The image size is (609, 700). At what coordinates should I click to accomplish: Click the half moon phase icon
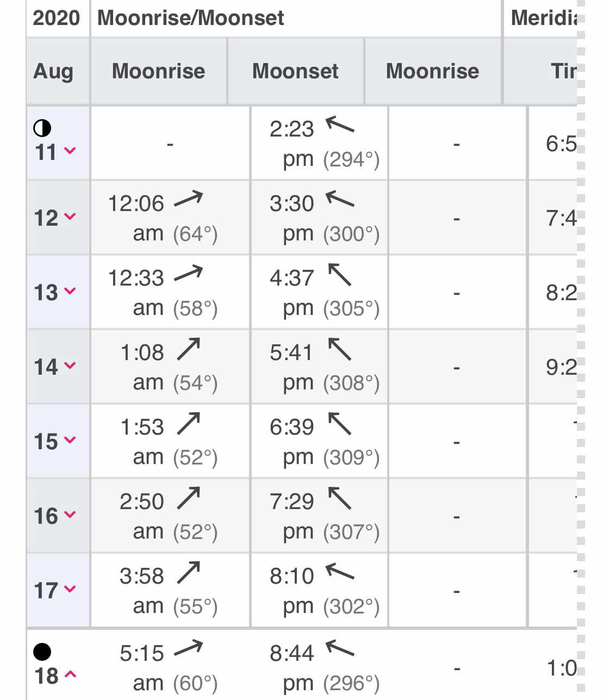(42, 128)
